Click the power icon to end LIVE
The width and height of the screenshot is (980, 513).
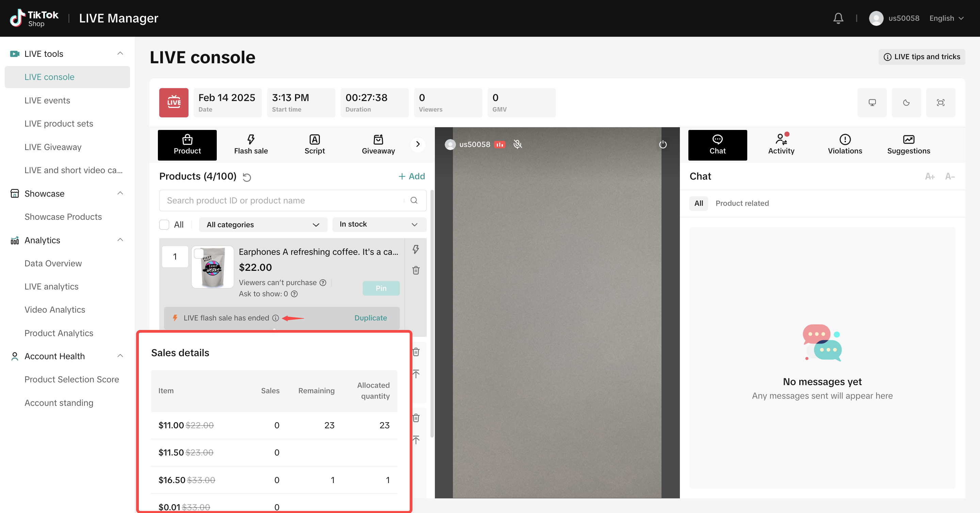663,145
